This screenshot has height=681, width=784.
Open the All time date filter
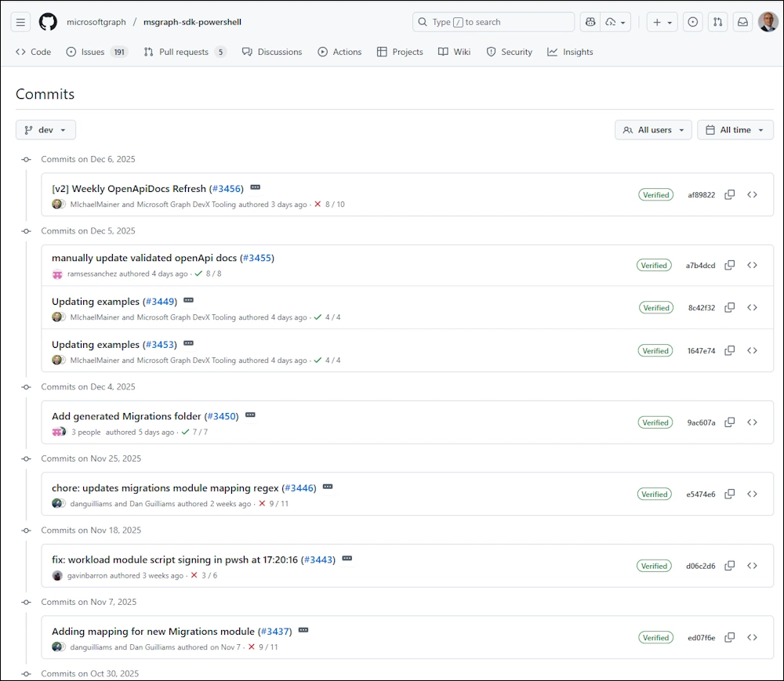point(735,130)
